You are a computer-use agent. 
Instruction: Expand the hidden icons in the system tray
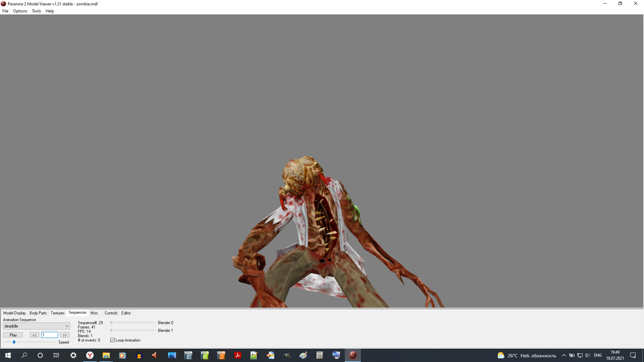(x=563, y=355)
